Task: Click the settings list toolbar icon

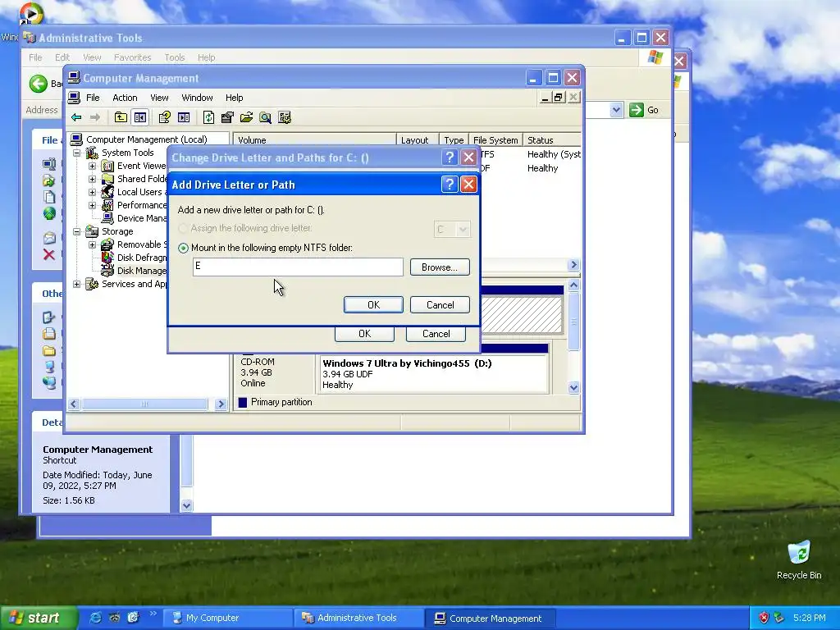Action: pyautogui.click(x=285, y=117)
